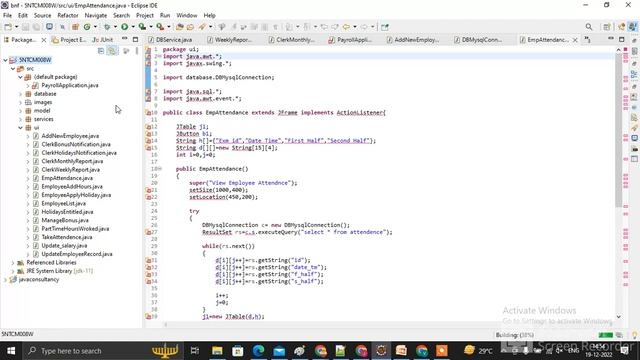Expand the Referenced Libraries node
The height and width of the screenshot is (360, 640).
[x=13, y=262]
